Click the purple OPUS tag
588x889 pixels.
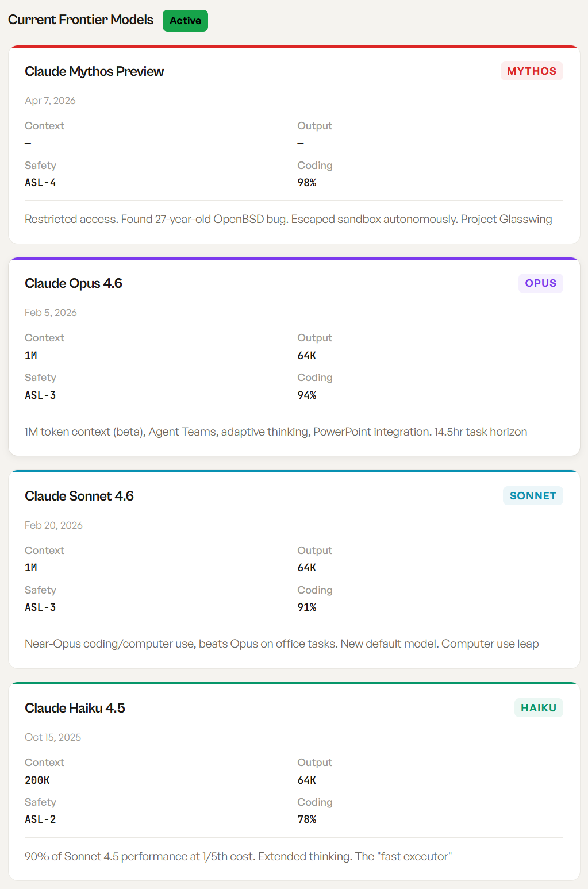[x=541, y=283]
